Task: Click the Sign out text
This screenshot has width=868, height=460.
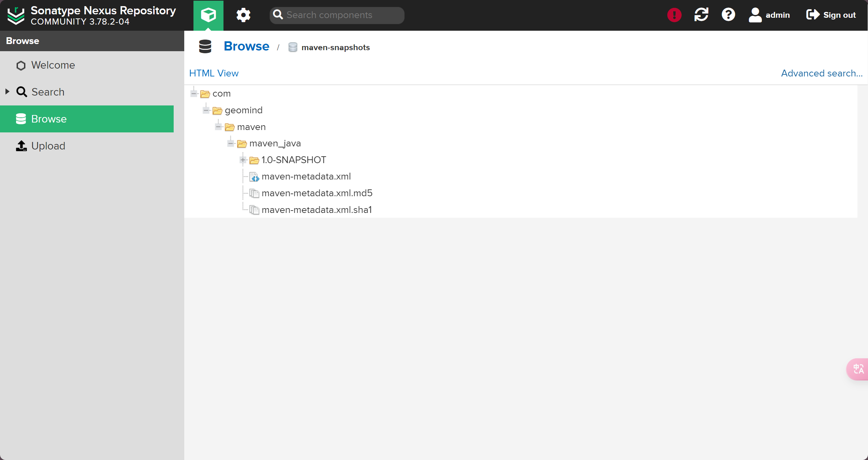Action: 839,15
